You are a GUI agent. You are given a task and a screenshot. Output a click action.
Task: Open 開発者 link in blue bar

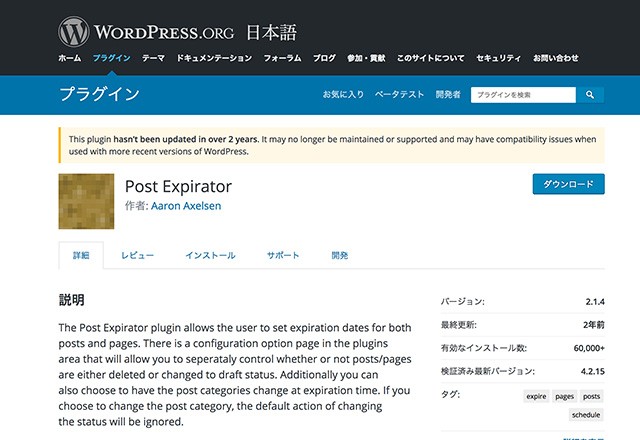pyautogui.click(x=448, y=95)
